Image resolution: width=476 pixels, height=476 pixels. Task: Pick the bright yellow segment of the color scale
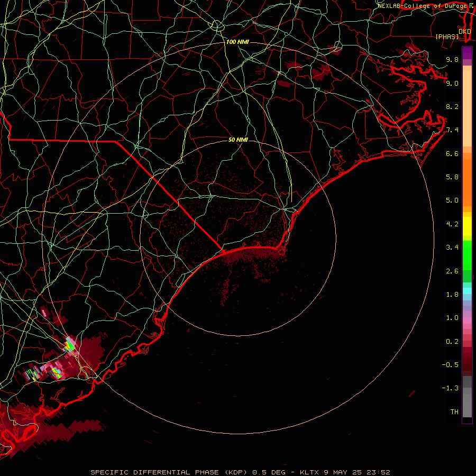pyautogui.click(x=467, y=226)
